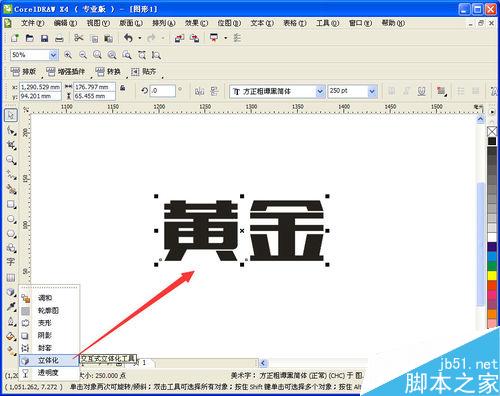Select the Shape tool

(x=11, y=131)
